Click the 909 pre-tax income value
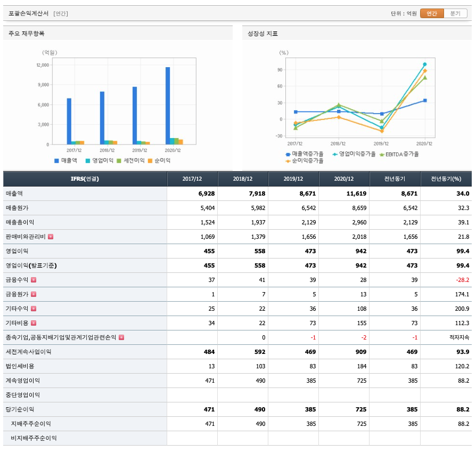476x452 pixels. coord(361,352)
